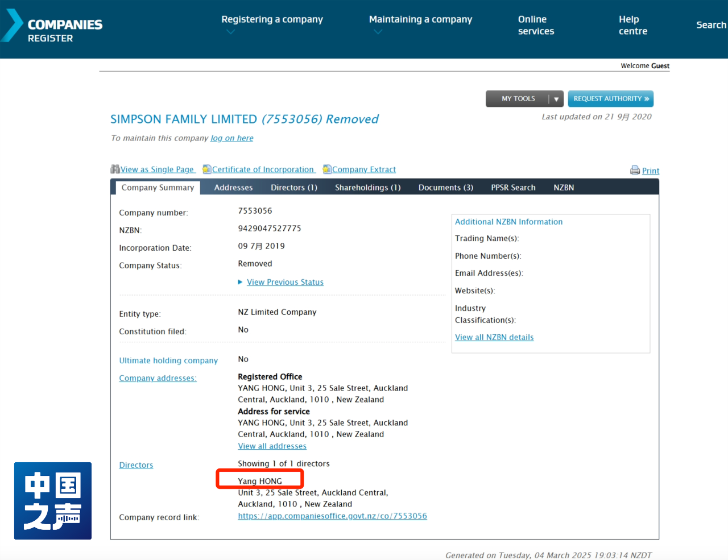Expand the My Tools dropdown arrow
Image resolution: width=728 pixels, height=560 pixels.
pyautogui.click(x=556, y=99)
